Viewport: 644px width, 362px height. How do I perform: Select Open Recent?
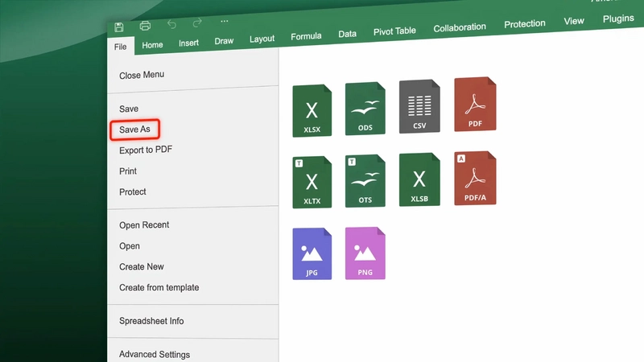click(144, 225)
